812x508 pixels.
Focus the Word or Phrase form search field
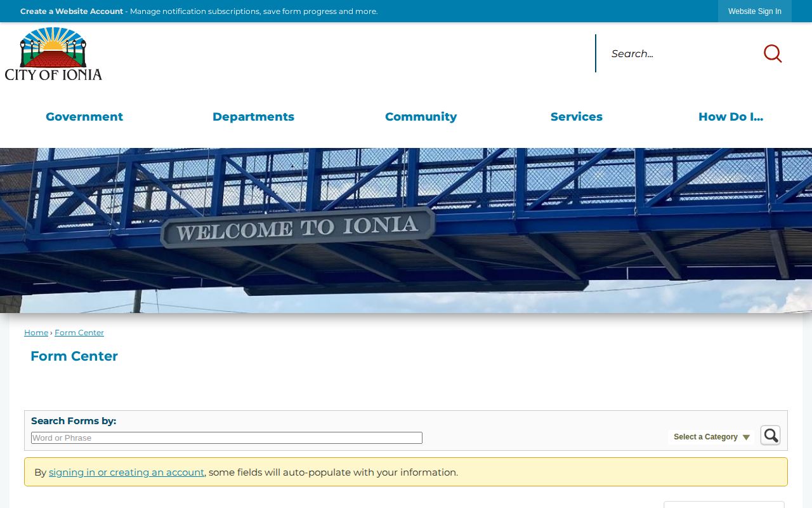[x=226, y=438]
